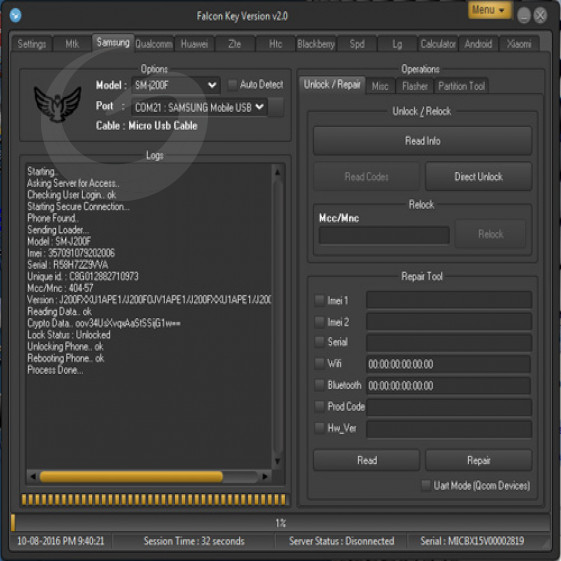
Task: Enable the Auto Detect checkbox
Action: pyautogui.click(x=233, y=84)
